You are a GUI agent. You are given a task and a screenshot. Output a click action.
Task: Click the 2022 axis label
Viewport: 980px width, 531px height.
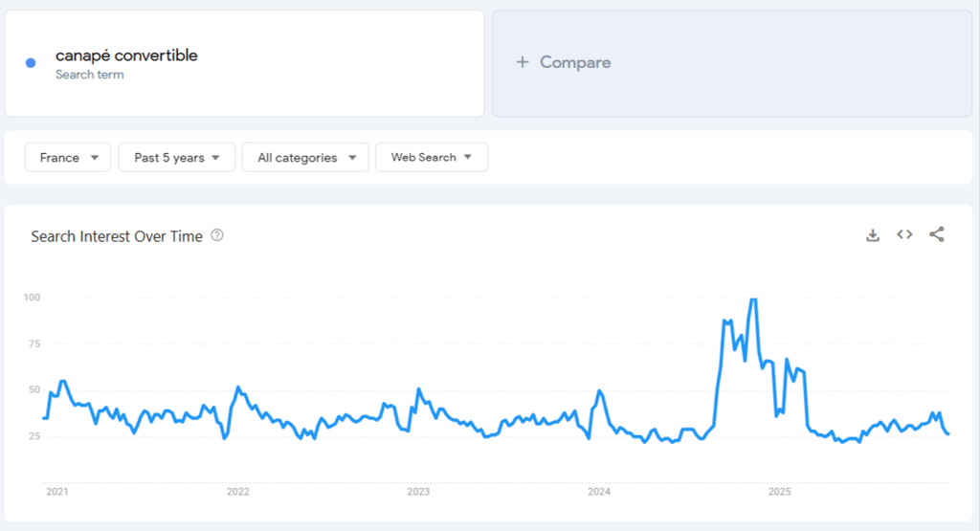coord(237,492)
